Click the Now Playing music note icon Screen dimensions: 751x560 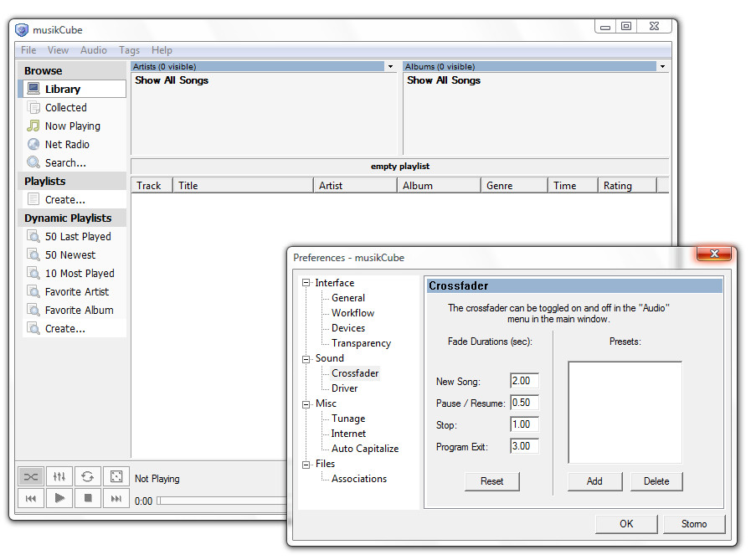(33, 126)
